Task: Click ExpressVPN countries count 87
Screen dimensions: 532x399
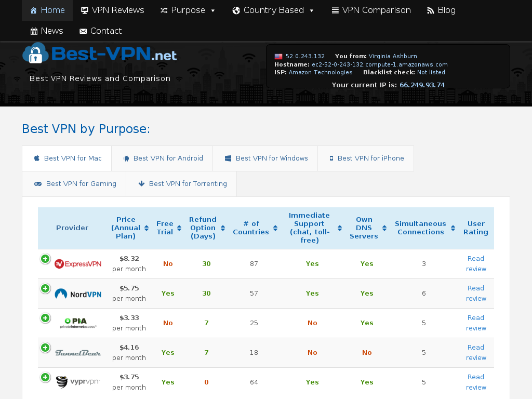Action: 254,264
